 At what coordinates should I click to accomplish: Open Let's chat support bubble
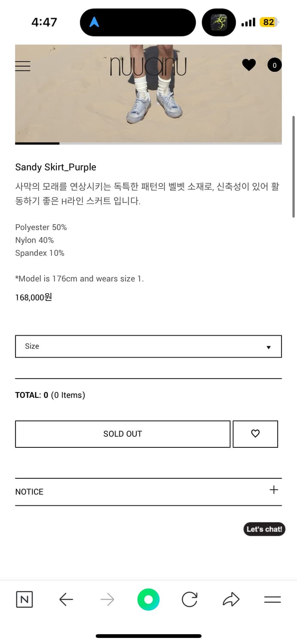point(264,529)
